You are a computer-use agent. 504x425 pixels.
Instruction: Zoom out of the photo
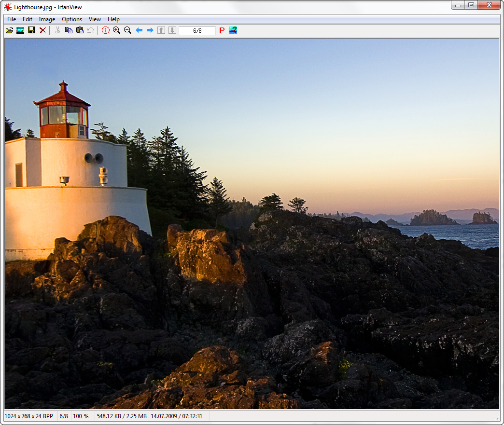(x=127, y=30)
